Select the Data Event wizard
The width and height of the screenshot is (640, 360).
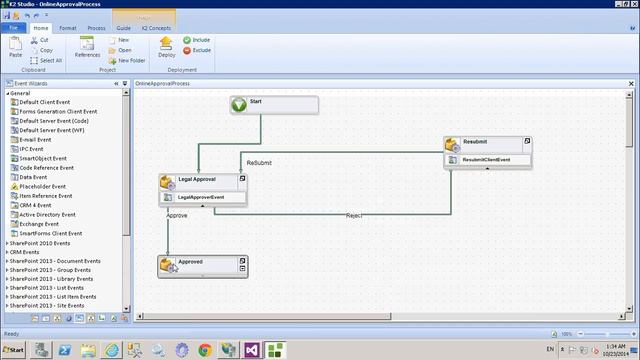[x=29, y=177]
